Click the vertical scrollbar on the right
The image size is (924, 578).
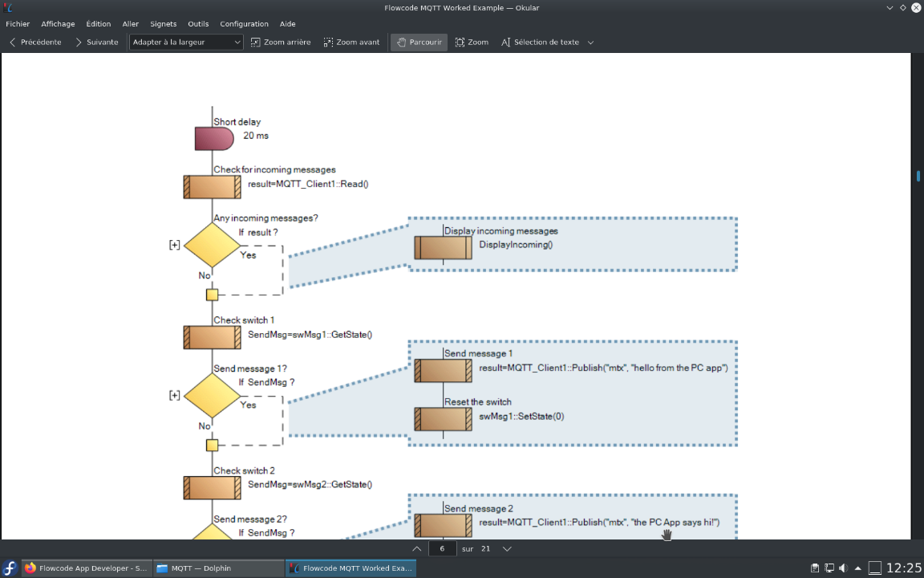coord(918,176)
